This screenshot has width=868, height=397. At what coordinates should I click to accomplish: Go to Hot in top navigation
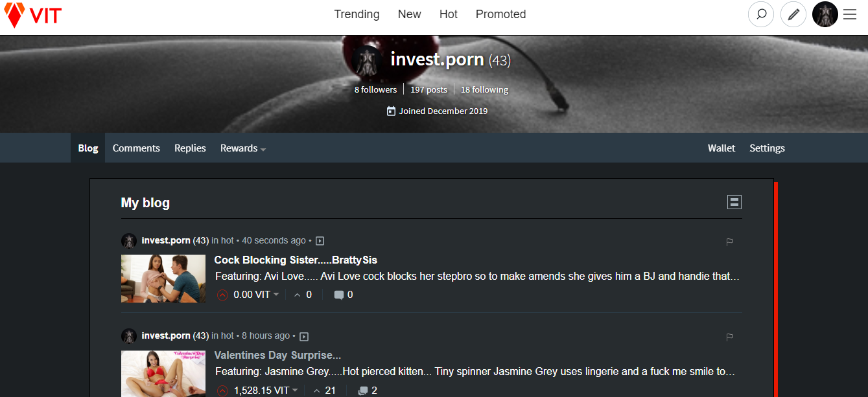point(449,14)
